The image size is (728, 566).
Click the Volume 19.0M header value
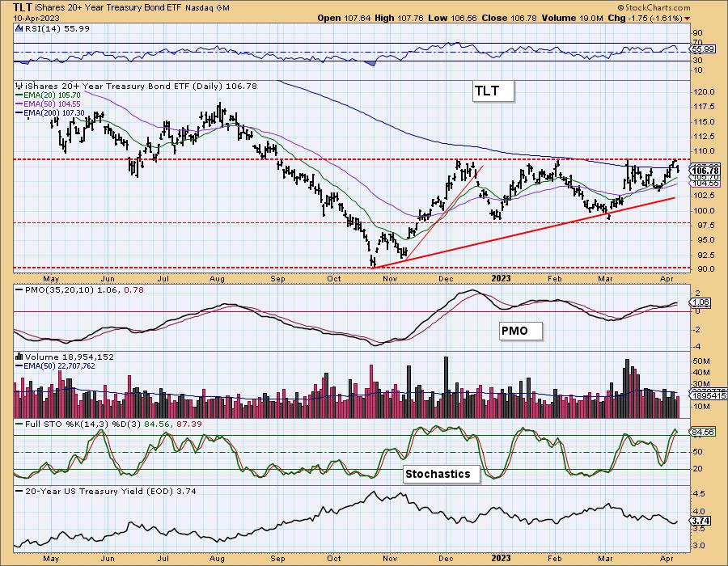point(572,18)
